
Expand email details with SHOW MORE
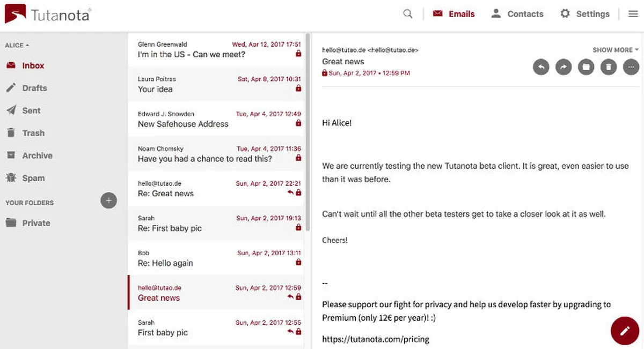click(x=616, y=50)
